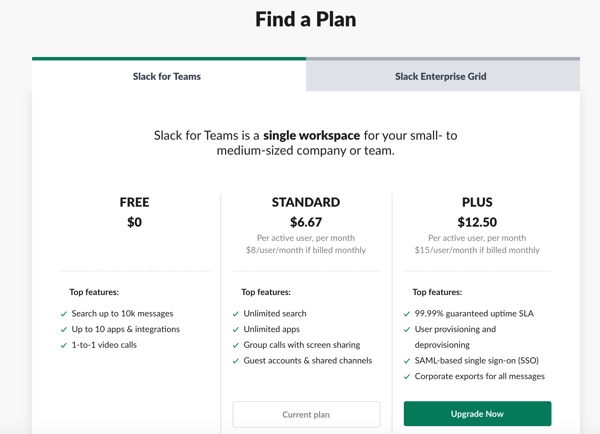Click the Find a Plan page title

(306, 19)
